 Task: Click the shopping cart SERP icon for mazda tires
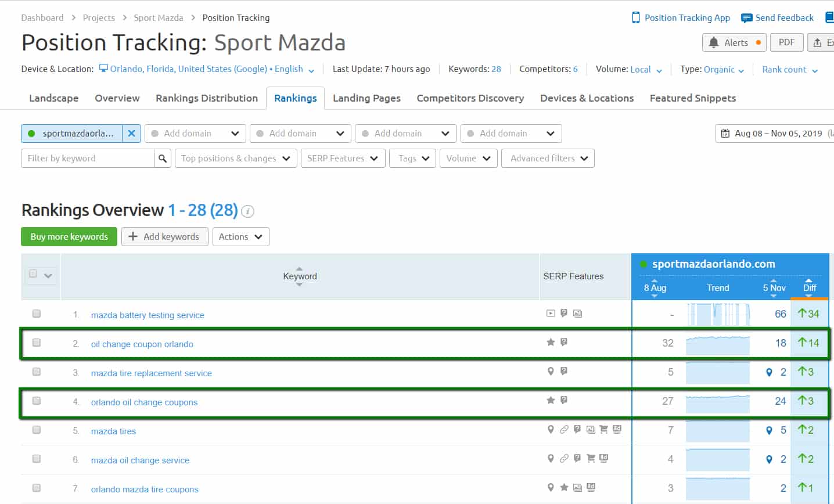pyautogui.click(x=603, y=430)
